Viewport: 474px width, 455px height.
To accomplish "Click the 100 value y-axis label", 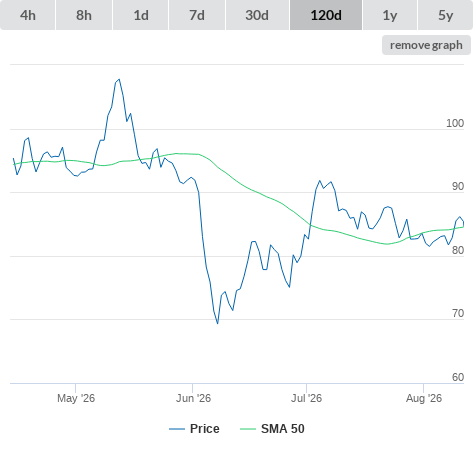I will click(x=455, y=123).
